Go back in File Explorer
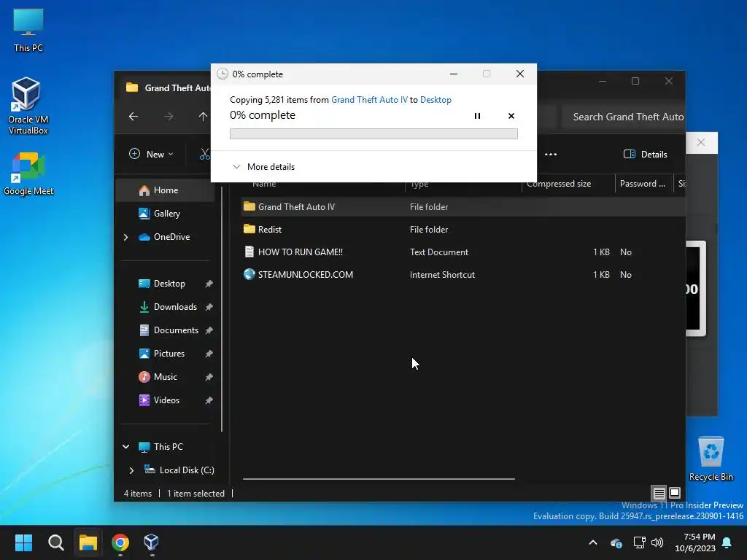 (x=133, y=117)
